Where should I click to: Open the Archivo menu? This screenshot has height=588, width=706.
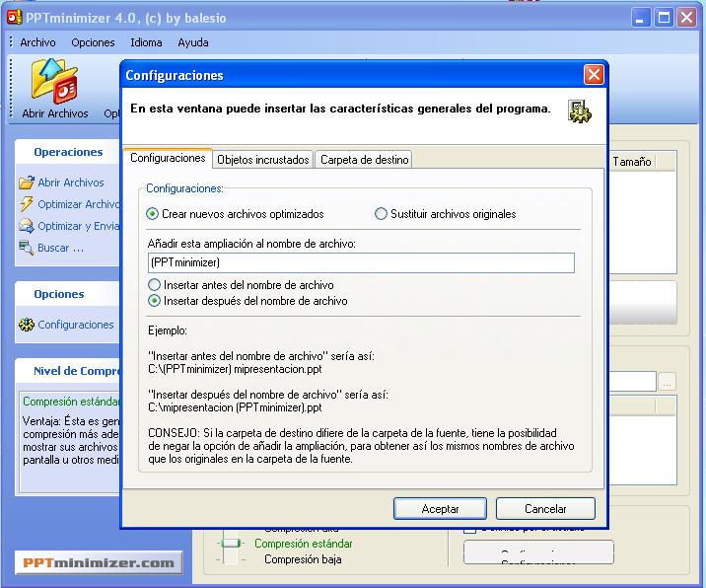tap(37, 42)
